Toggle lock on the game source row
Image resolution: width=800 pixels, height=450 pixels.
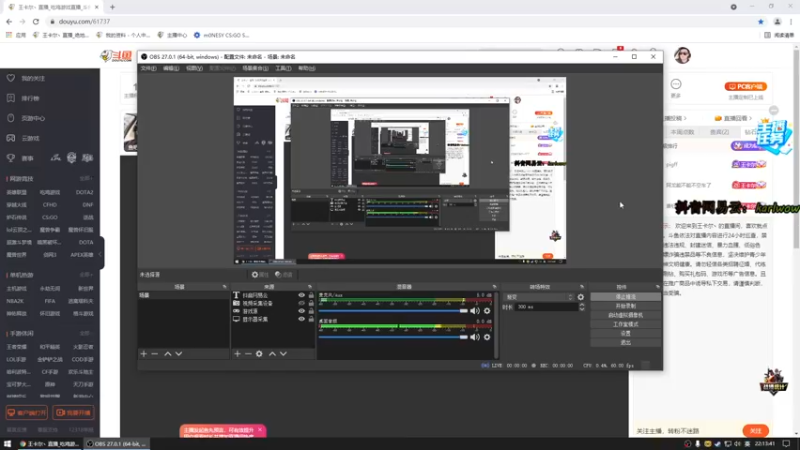coord(311,311)
